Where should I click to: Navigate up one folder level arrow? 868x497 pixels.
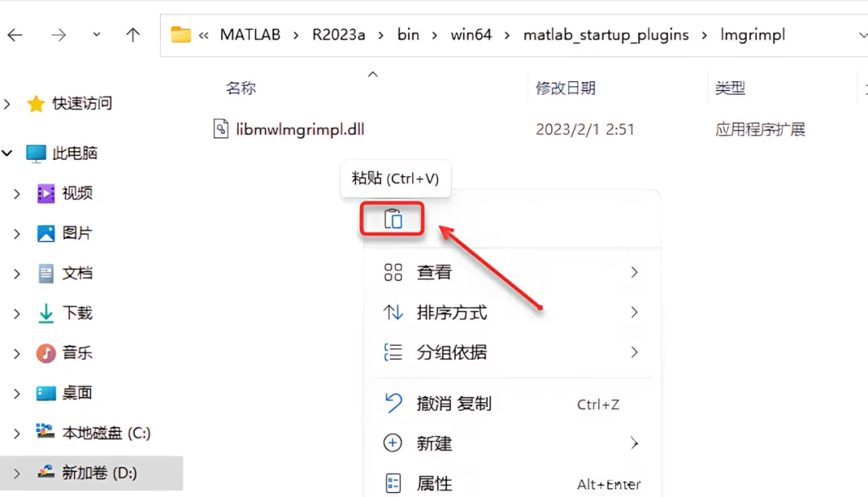click(x=133, y=35)
